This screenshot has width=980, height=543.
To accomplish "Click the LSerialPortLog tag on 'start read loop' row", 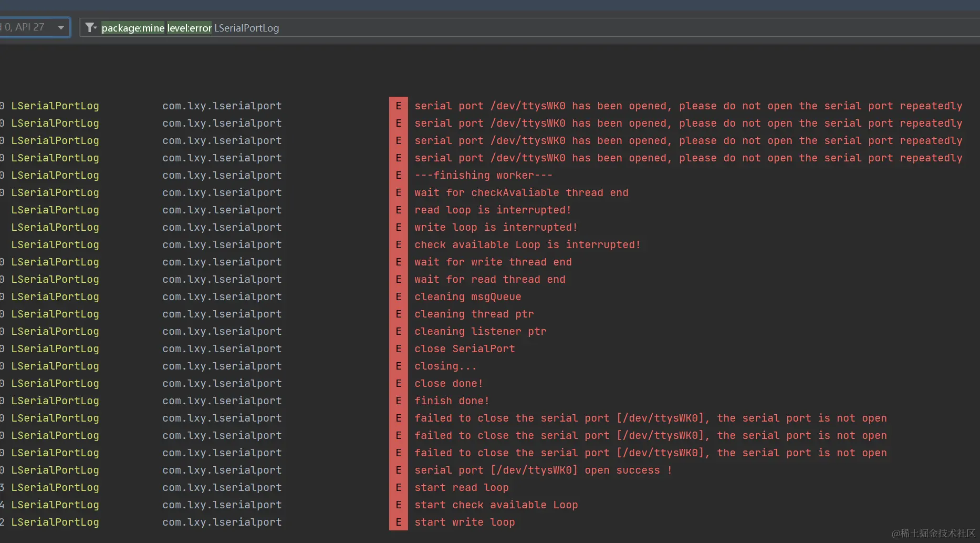I will [55, 487].
